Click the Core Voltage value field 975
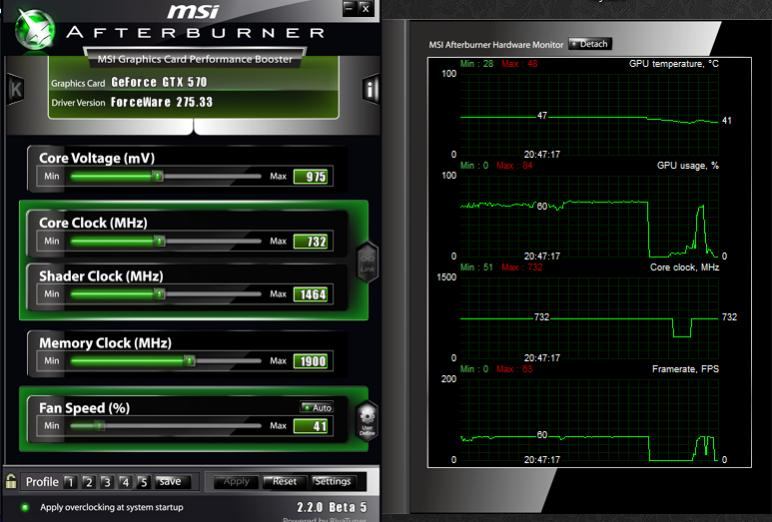772x522 pixels. point(311,176)
